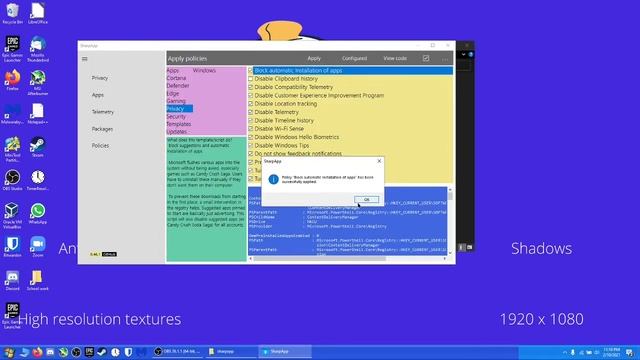Switch to OBS window in taskbar
Image resolution: width=640 pixels, height=360 pixels.
tap(177, 351)
